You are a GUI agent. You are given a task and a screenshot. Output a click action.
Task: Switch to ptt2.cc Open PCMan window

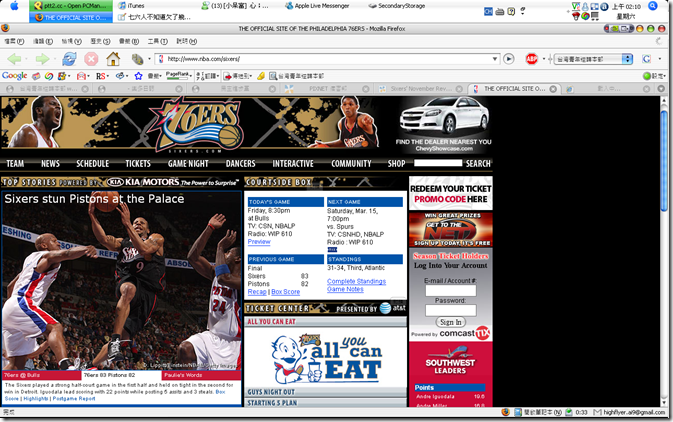pyautogui.click(x=70, y=6)
